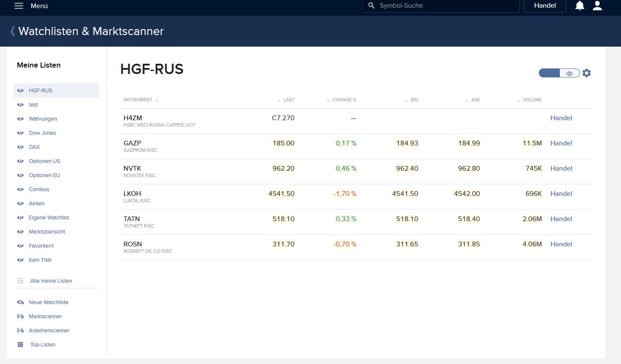Image resolution: width=621 pixels, height=364 pixels.
Task: Click Handel link for NVTK
Action: (561, 169)
